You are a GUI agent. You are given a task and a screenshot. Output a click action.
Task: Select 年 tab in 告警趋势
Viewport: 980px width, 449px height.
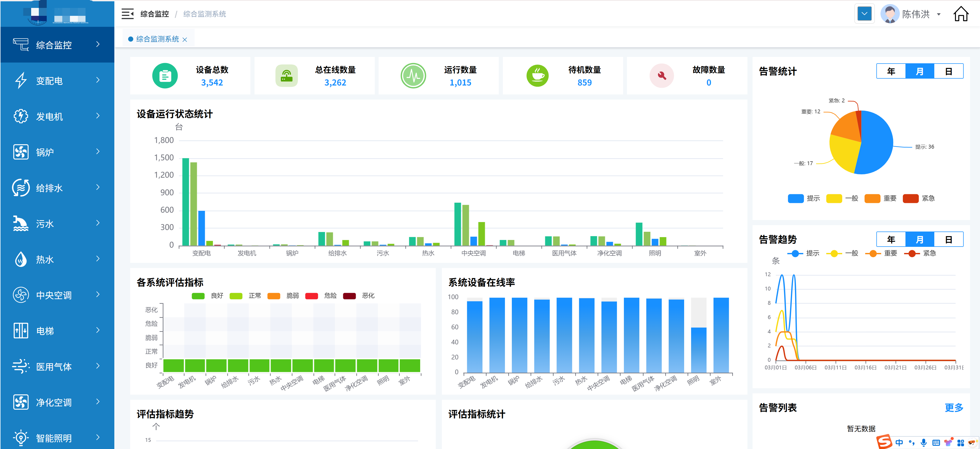pyautogui.click(x=891, y=239)
